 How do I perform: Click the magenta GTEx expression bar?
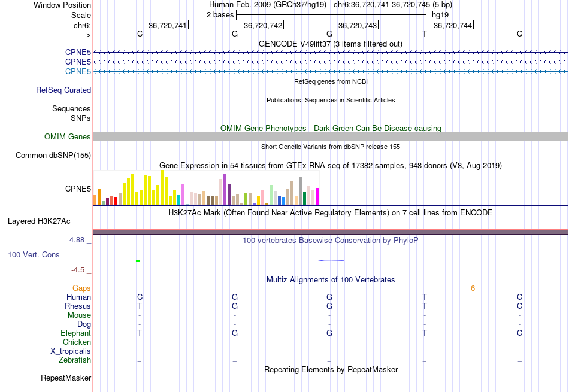(317, 196)
